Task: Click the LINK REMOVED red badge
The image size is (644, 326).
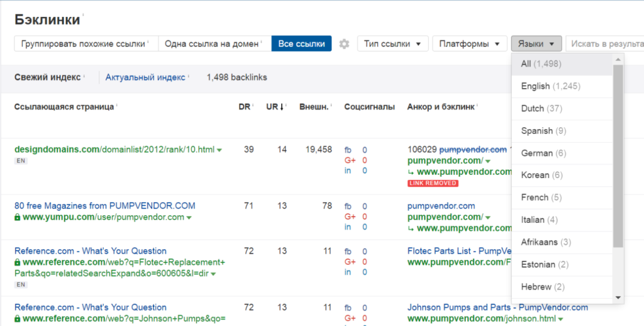Action: [x=433, y=183]
